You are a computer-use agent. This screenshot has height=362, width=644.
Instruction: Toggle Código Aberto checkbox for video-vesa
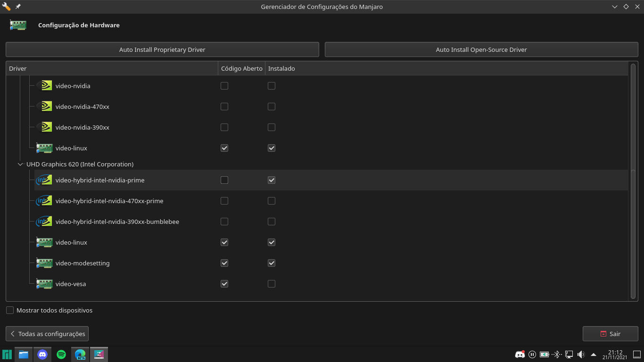pyautogui.click(x=224, y=284)
